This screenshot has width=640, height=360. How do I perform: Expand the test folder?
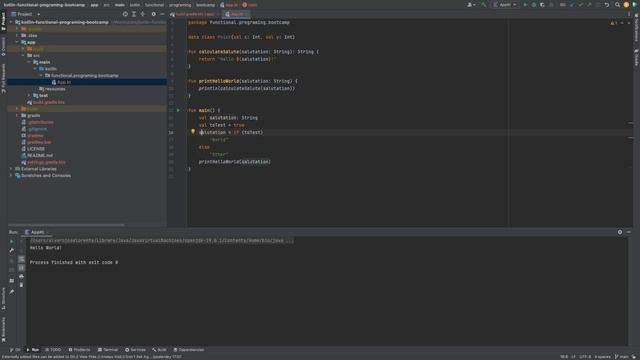(x=29, y=96)
